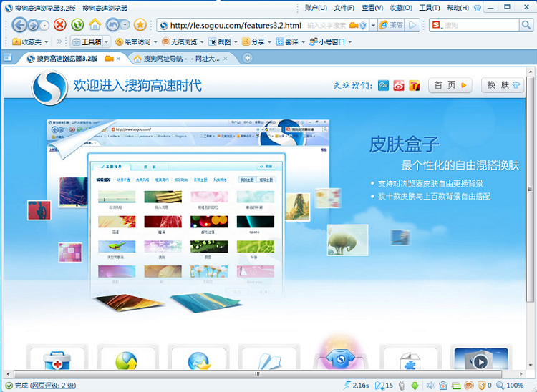Open the 账户(U) menu
The height and width of the screenshot is (392, 537).
click(316, 8)
